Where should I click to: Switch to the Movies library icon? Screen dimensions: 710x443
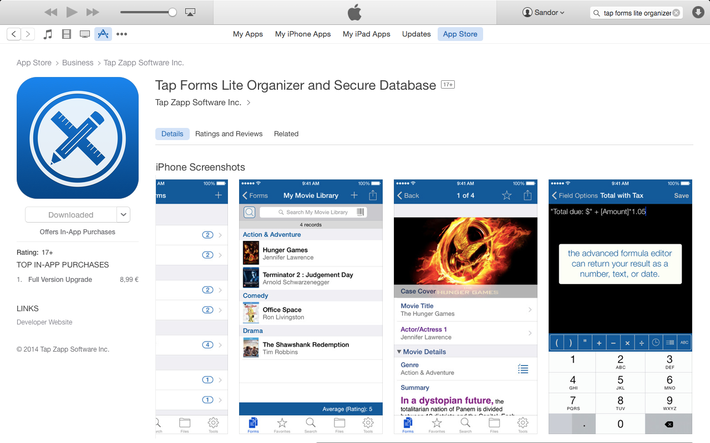pyautogui.click(x=66, y=34)
